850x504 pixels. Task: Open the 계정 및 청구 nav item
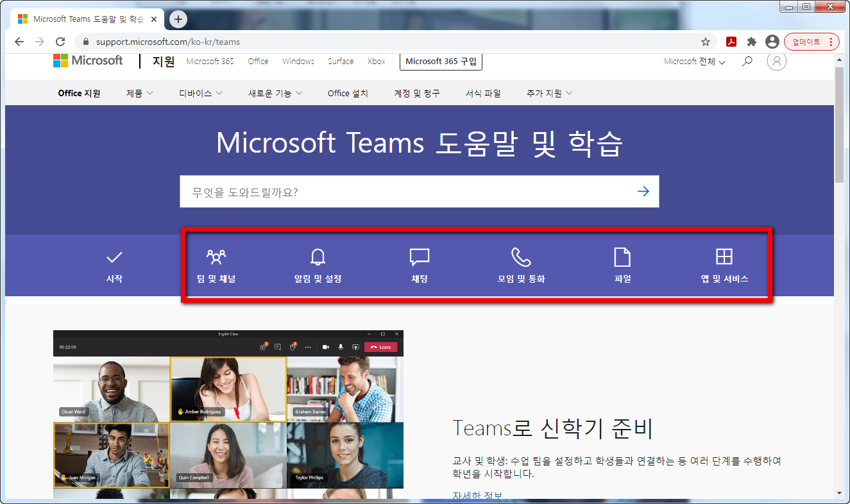pos(417,93)
